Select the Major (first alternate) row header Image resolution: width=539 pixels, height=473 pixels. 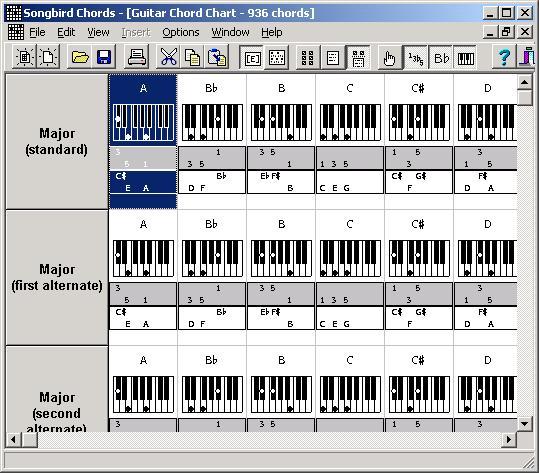click(x=57, y=278)
